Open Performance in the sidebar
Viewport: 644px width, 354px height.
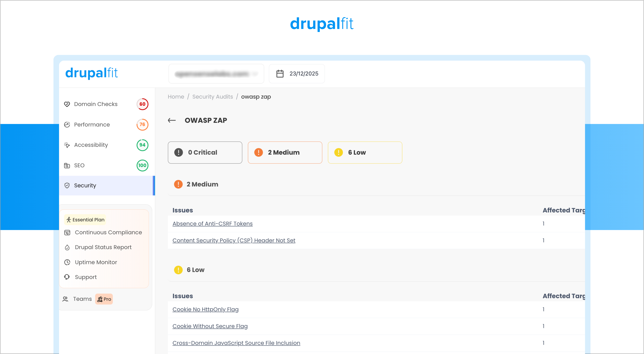coord(107,125)
